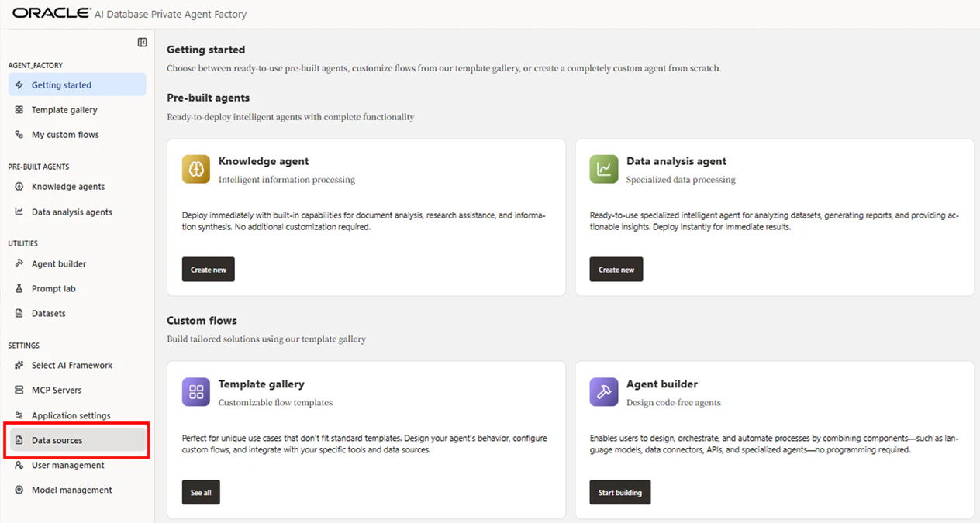
Task: Click the brain icon beside Knowledge agents in sidebar
Action: (x=19, y=187)
